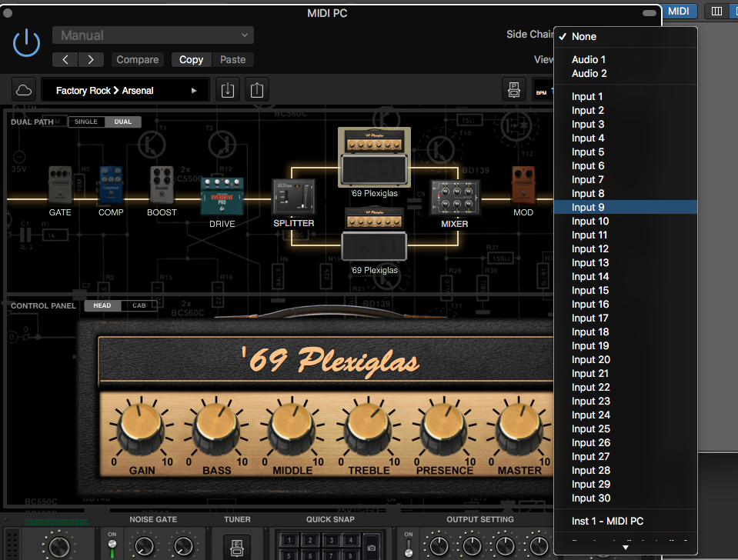Choose Input 5 from the list
The height and width of the screenshot is (560, 738).
coord(626,152)
